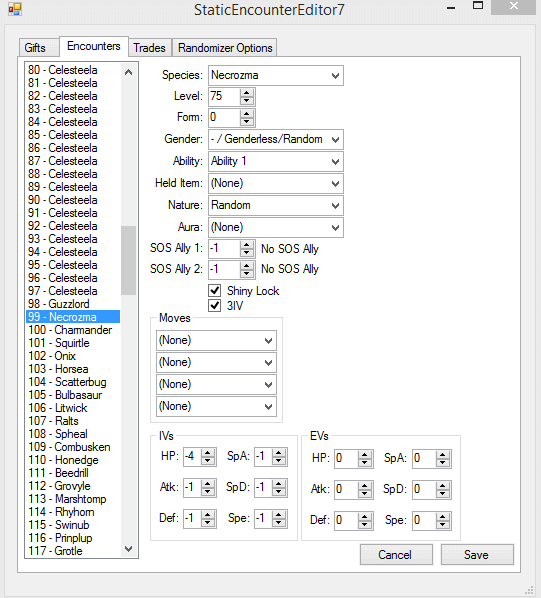The height and width of the screenshot is (598, 541).
Task: Click the SOS Ally 1 input field
Action: [225, 249]
